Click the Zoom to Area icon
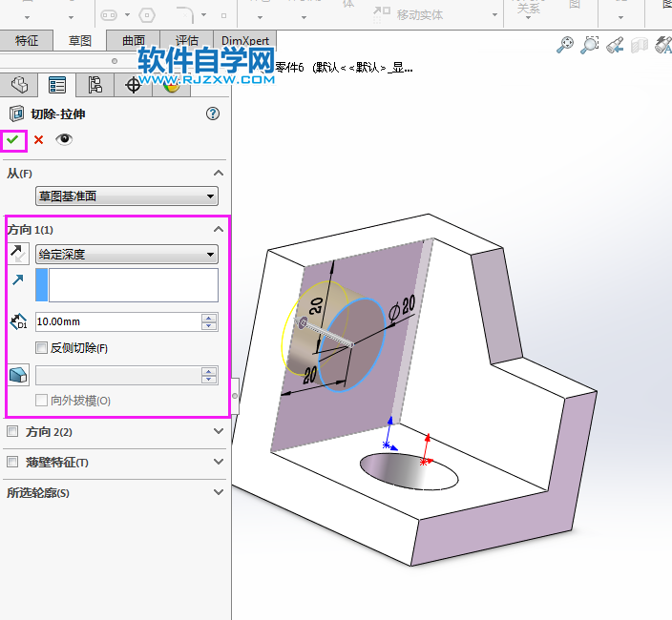Image resolution: width=672 pixels, height=620 pixels. (x=590, y=45)
